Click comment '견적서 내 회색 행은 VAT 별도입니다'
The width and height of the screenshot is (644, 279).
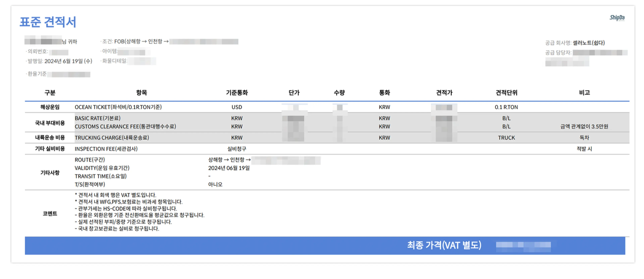point(116,195)
